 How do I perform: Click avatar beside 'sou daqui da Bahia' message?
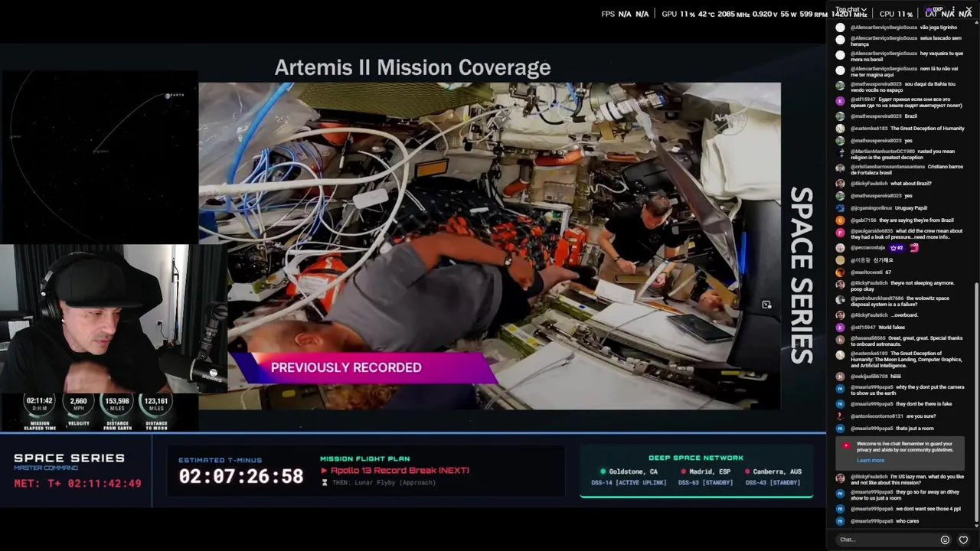click(840, 86)
